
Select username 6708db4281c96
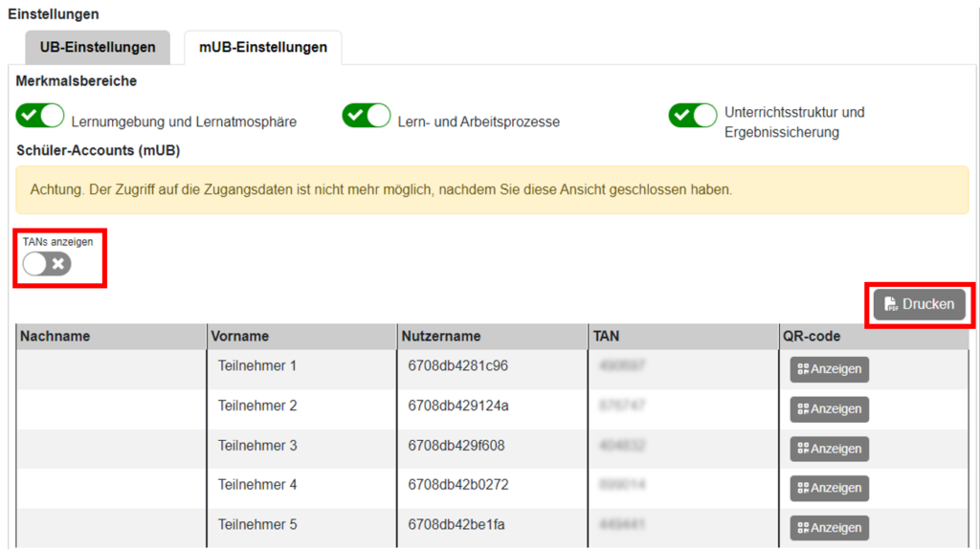[457, 366]
